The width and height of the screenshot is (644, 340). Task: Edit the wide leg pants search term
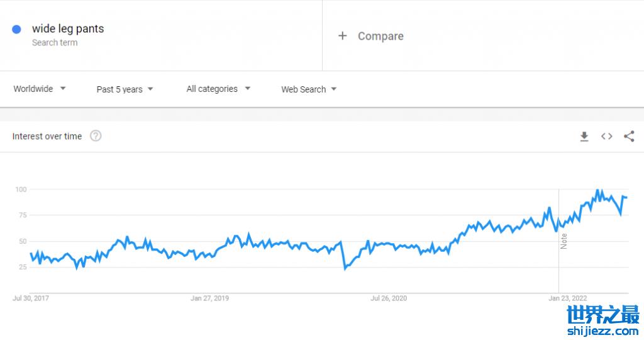[68, 29]
